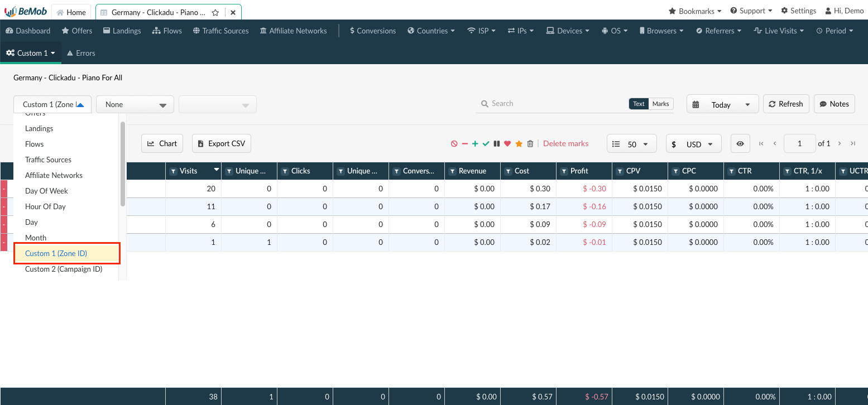This screenshot has width=868, height=405.
Task: Open the Affiliate Networks section in the navigation bar
Action: tap(294, 31)
